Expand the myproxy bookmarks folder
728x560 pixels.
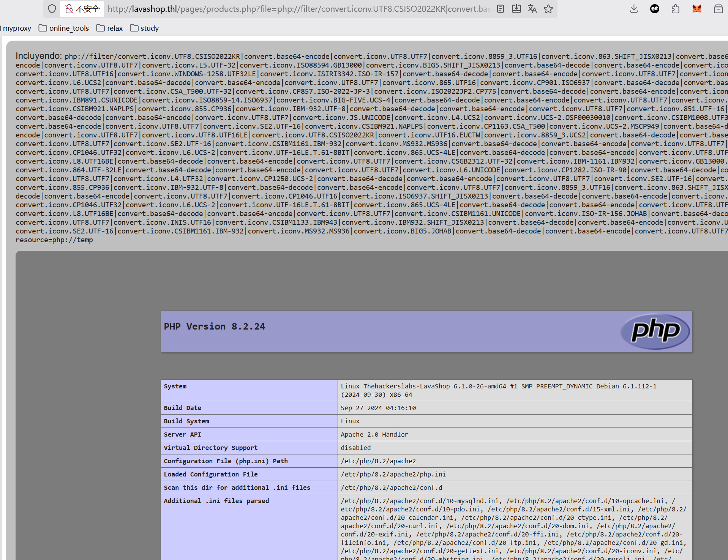pyautogui.click(x=16, y=28)
